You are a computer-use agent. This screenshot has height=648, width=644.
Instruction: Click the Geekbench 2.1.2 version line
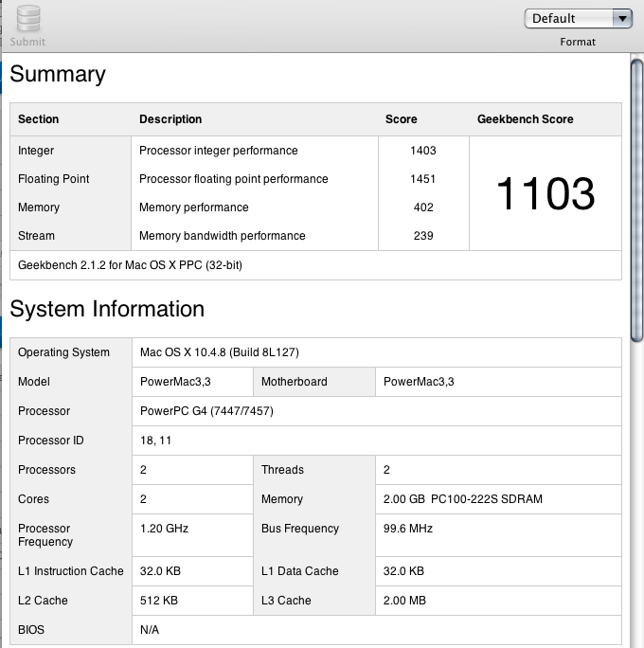pos(130,265)
